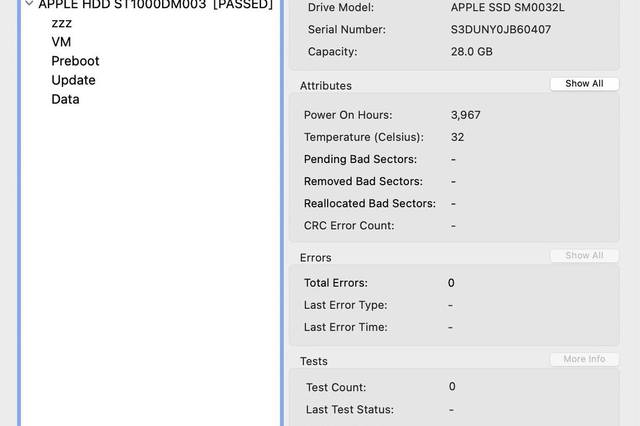The height and width of the screenshot is (426, 640).
Task: Click the Temperature (Celsius) label
Action: (364, 137)
